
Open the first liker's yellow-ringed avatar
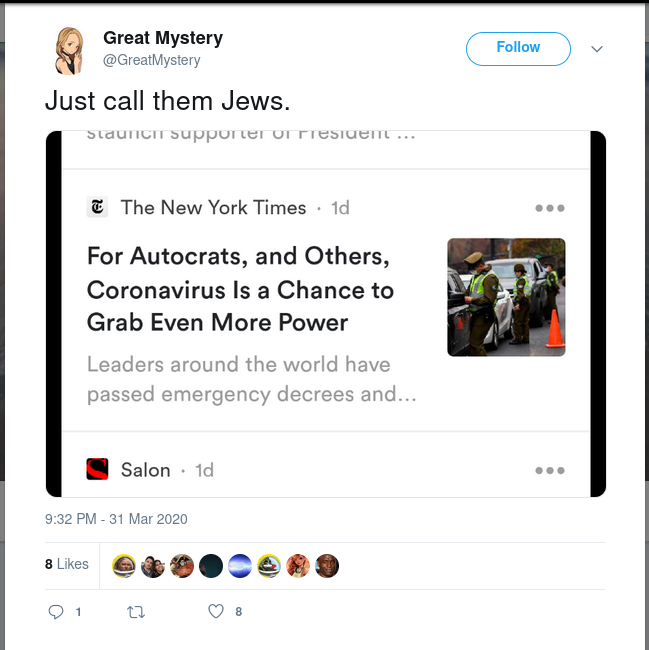pyautogui.click(x=124, y=566)
